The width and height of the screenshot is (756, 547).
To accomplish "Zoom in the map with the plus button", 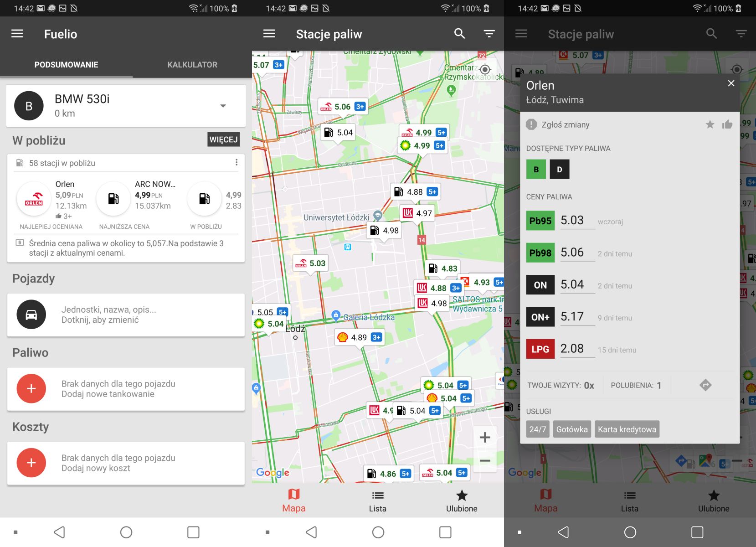I will 485,438.
